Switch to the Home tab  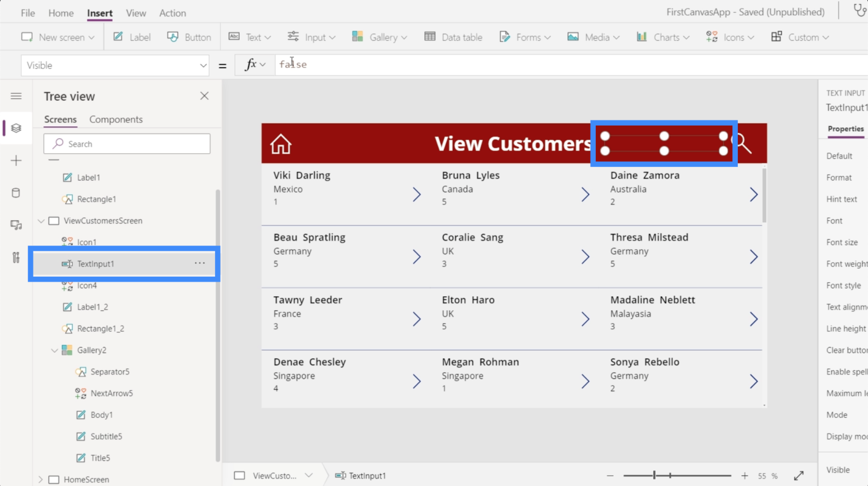tap(61, 13)
